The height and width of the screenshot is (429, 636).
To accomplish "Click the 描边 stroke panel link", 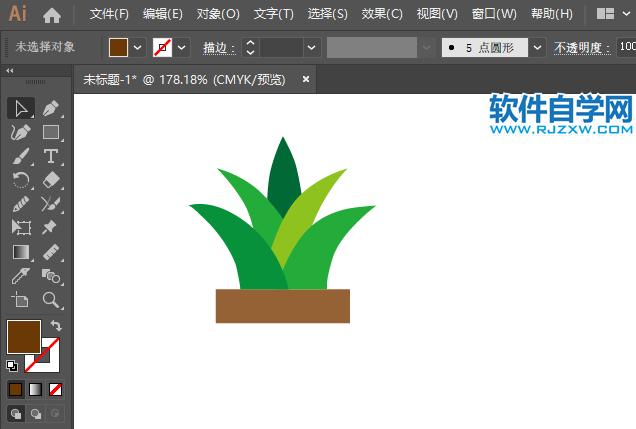I will pyautogui.click(x=219, y=48).
